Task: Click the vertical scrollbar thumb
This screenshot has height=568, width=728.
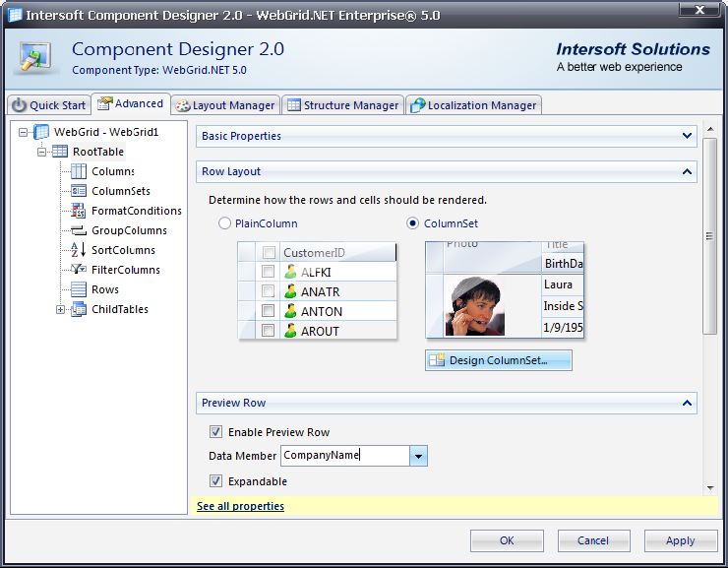Action: tap(710, 236)
